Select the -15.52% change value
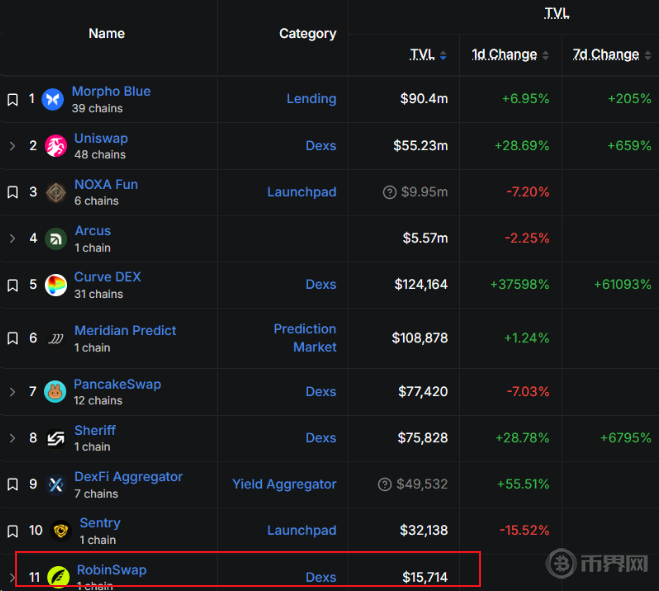The height and width of the screenshot is (591, 659). pyautogui.click(x=524, y=530)
